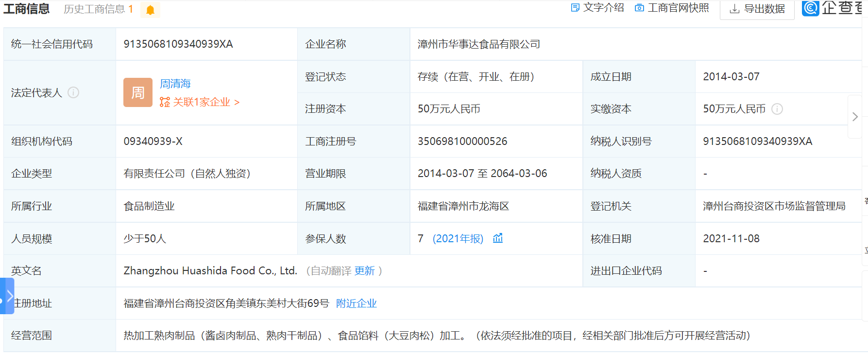Select business term 2014-03-07 至 2064-03-06
Image resolution: width=868 pixels, height=357 pixels.
[x=482, y=174]
